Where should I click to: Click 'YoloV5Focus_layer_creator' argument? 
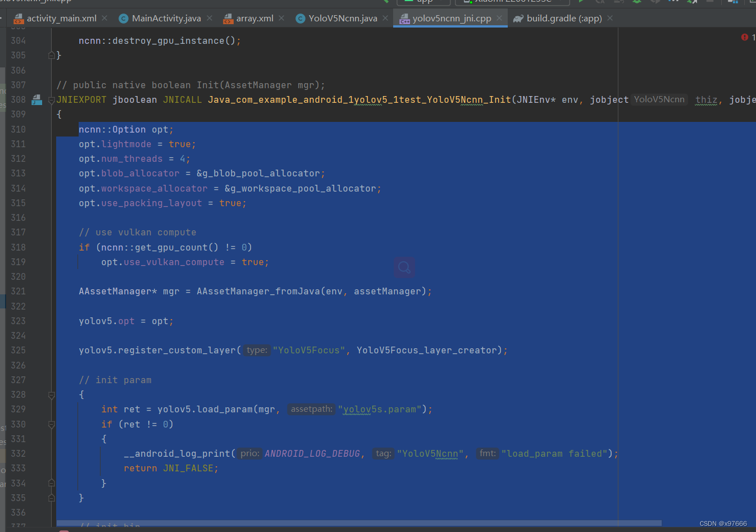coord(427,351)
